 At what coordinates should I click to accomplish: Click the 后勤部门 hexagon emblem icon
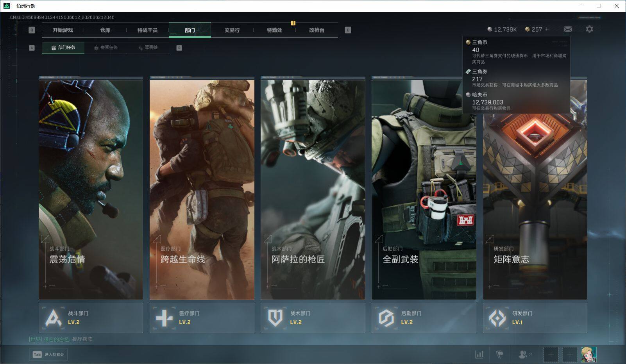(x=386, y=318)
